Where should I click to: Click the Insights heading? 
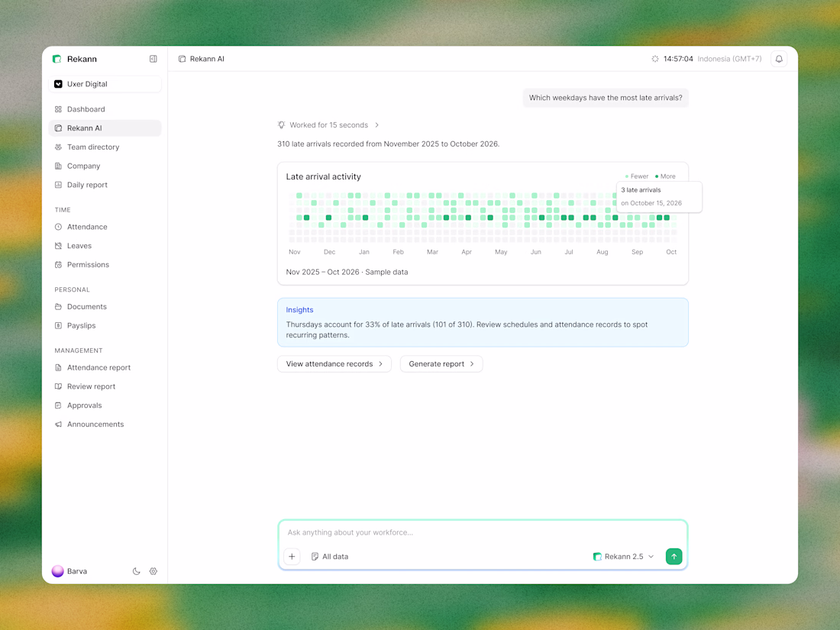(x=299, y=309)
